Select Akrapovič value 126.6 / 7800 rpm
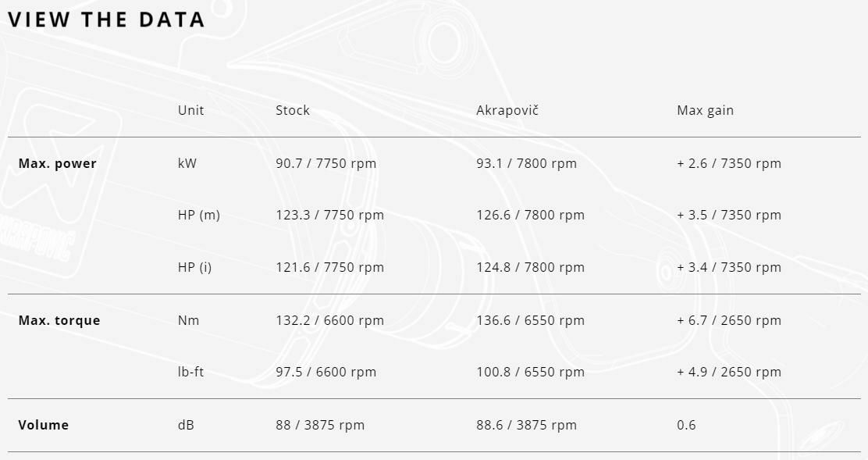Viewport: 868px width, 460px height. click(x=530, y=215)
